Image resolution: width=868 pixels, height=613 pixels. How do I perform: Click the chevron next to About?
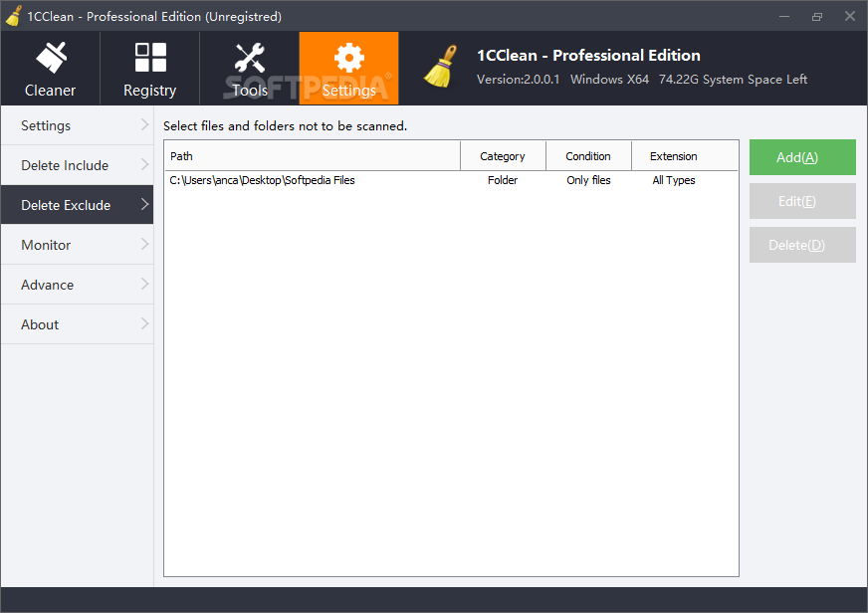(x=144, y=323)
